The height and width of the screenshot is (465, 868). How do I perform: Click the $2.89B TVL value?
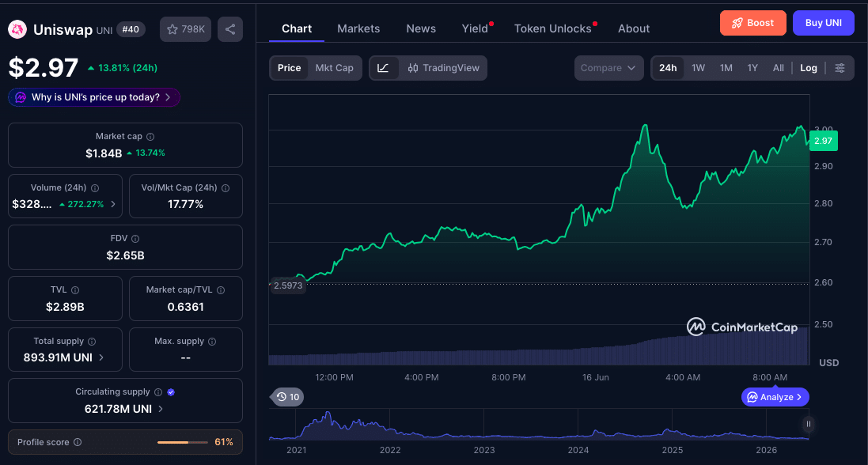[65, 307]
